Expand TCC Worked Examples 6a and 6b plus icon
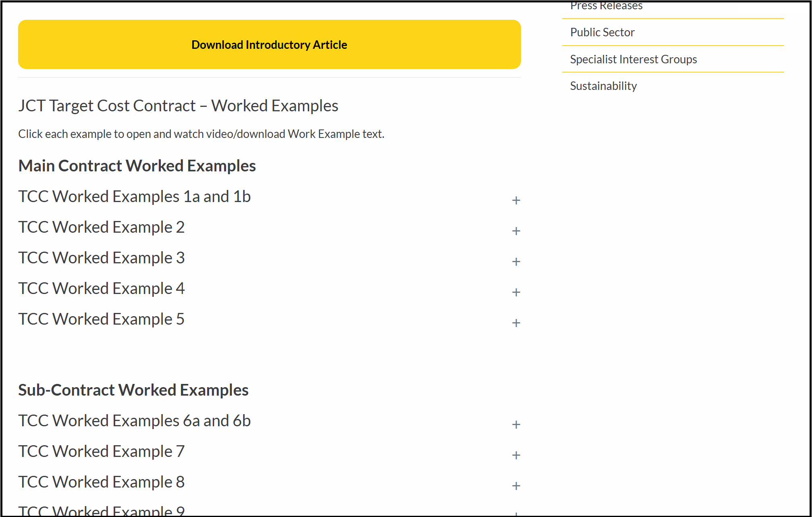 pos(516,425)
